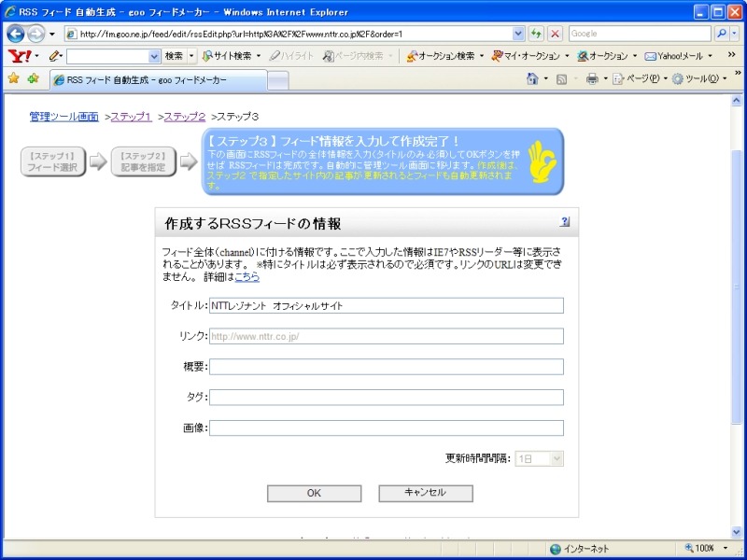Open the Home icon dropdown arrow
Viewport: 747px width, 560px height.
545,79
